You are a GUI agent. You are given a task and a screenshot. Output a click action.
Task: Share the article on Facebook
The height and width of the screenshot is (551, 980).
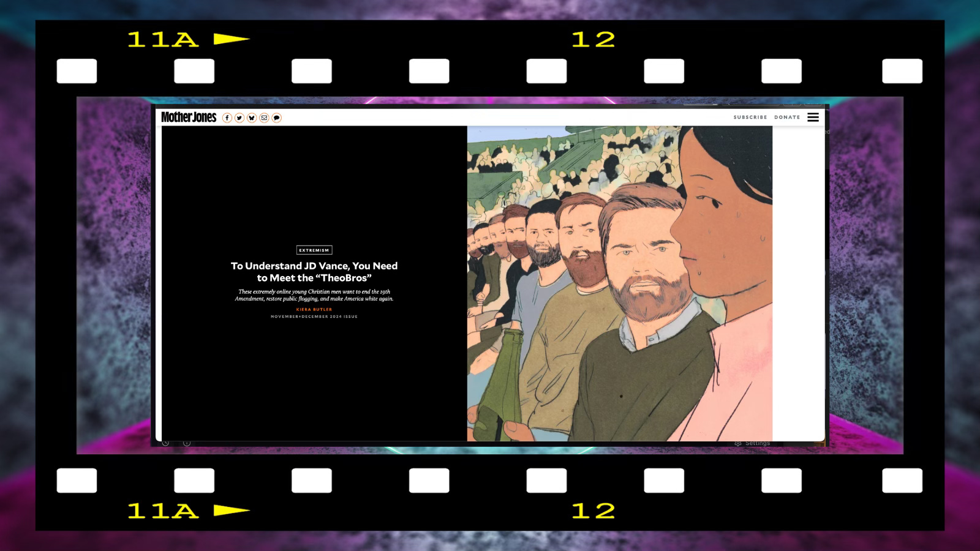(x=227, y=118)
